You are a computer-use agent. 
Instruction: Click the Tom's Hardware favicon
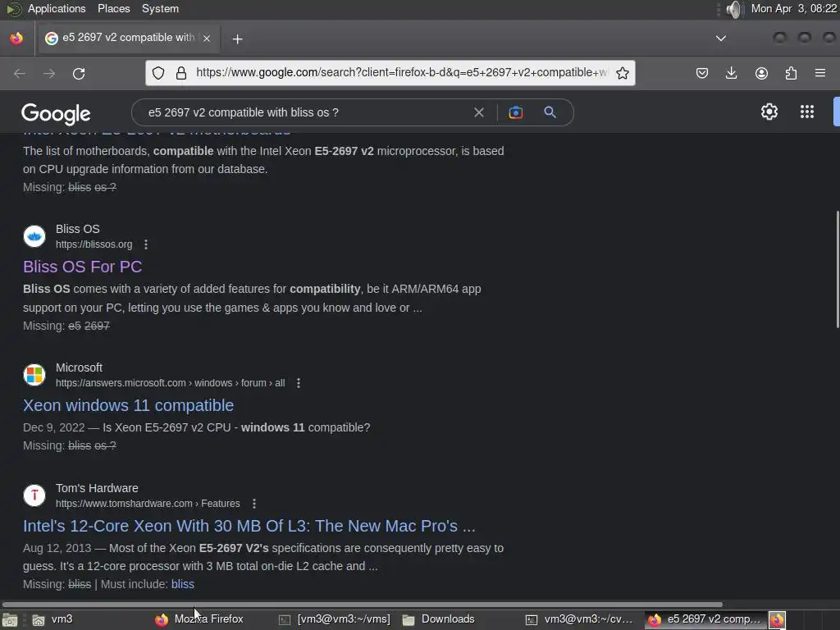pos(34,495)
